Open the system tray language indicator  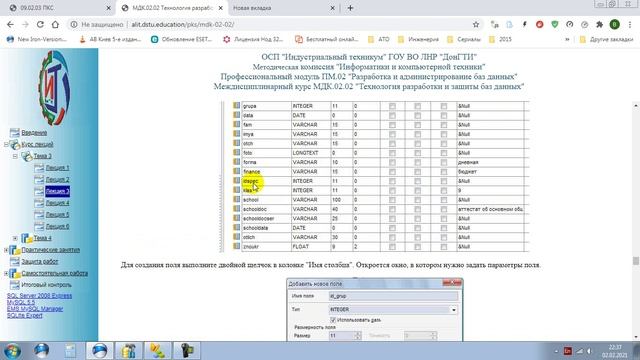[x=567, y=351]
